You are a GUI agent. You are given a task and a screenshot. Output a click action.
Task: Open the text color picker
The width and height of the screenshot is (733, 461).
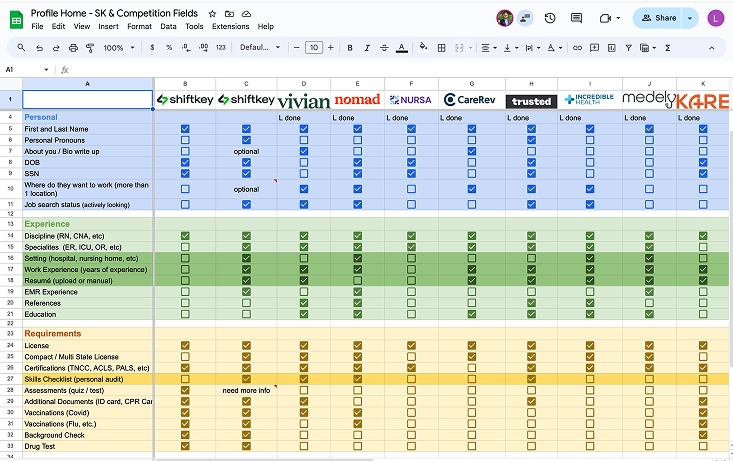402,48
